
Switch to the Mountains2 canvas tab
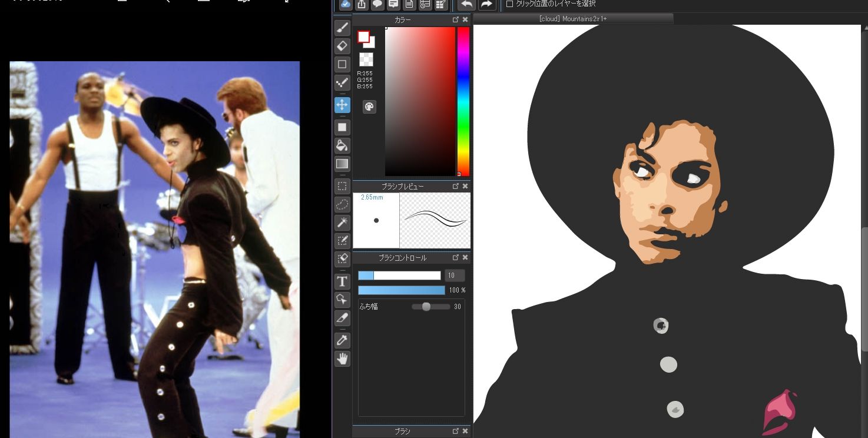point(573,19)
